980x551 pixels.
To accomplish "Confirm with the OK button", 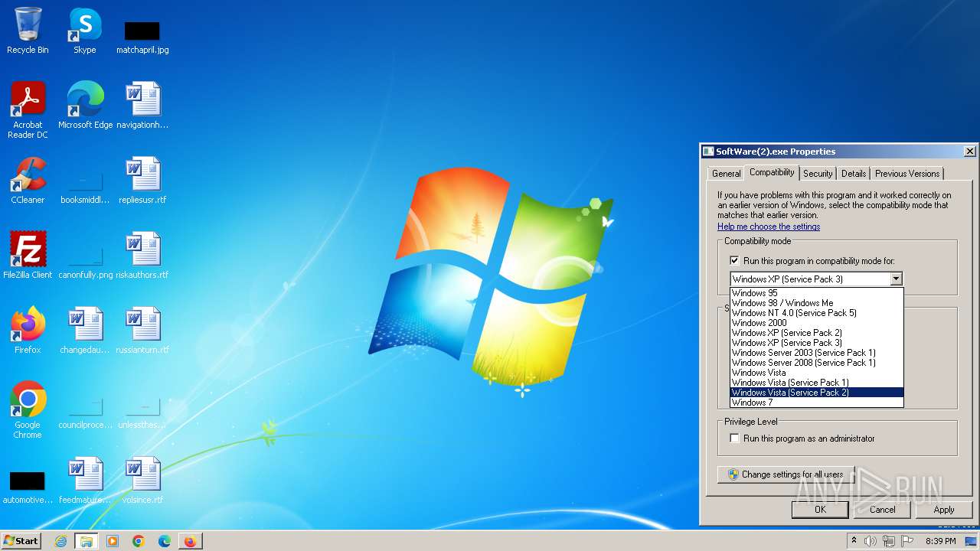I will tap(820, 510).
